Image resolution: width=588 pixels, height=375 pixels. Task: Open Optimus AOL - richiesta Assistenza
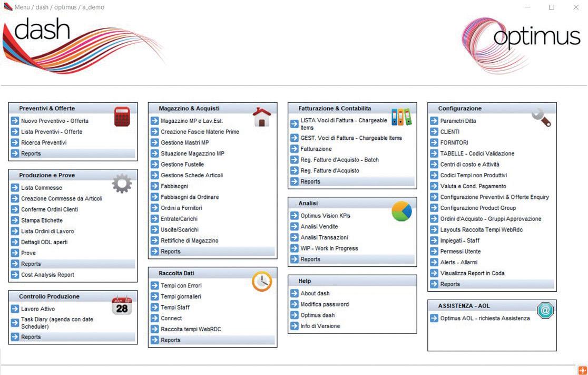[485, 319]
